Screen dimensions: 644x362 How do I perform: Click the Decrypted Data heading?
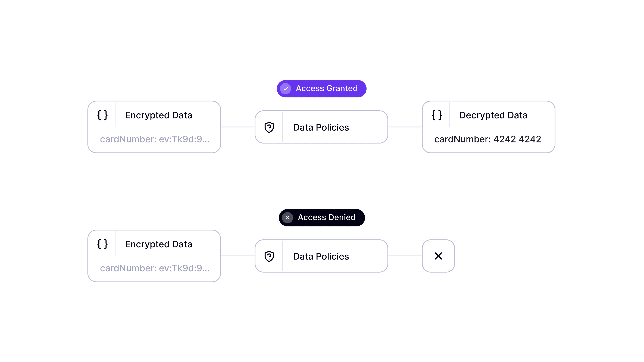click(x=493, y=115)
